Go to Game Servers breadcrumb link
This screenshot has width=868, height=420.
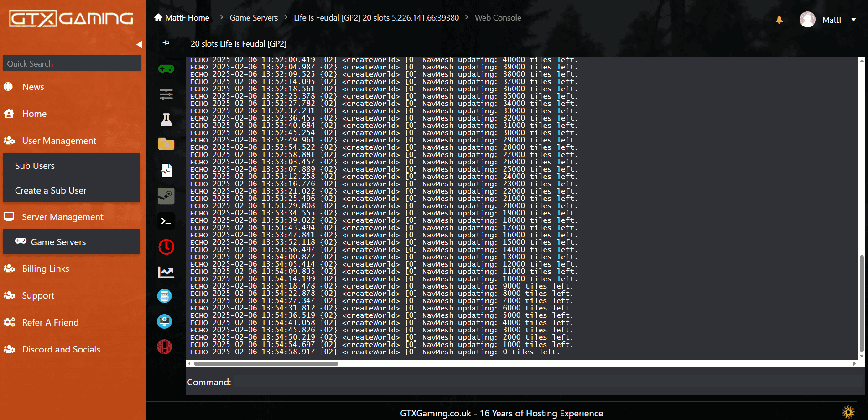254,18
